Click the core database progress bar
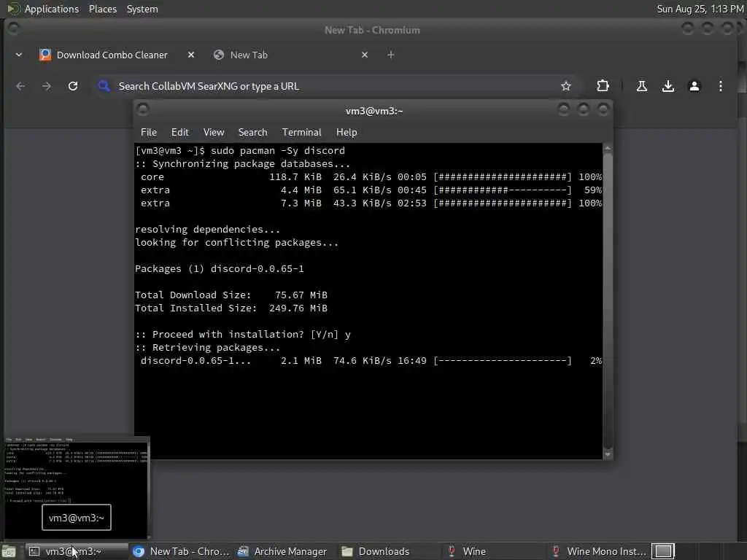The image size is (747, 560). (x=503, y=176)
